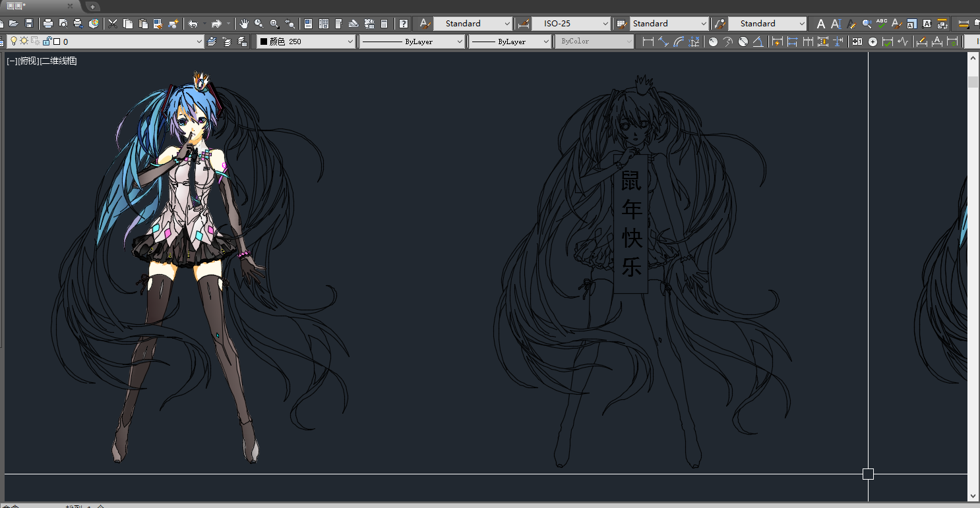The width and height of the screenshot is (980, 508).
Task: Toggle the layer lock padlock icon
Action: coord(46,42)
